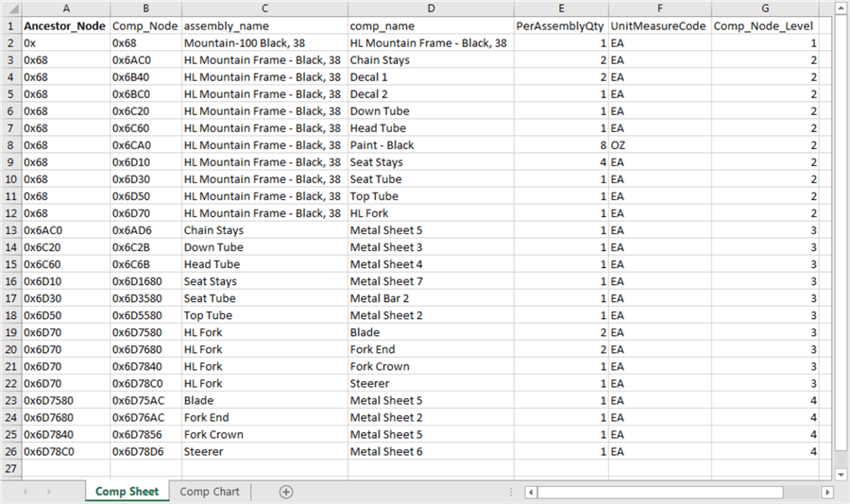This screenshot has width=850, height=504.
Task: Select the '0x6D75AC' cell
Action: click(x=145, y=400)
